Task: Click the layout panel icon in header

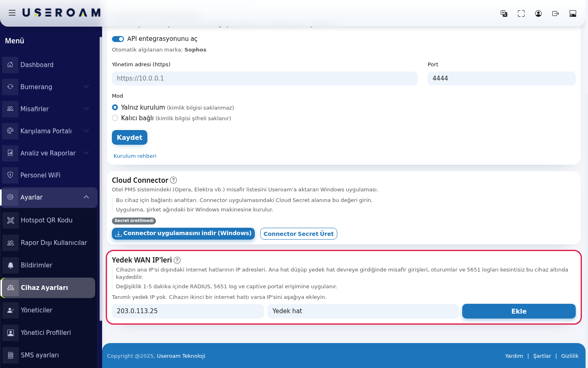Action: [572, 13]
